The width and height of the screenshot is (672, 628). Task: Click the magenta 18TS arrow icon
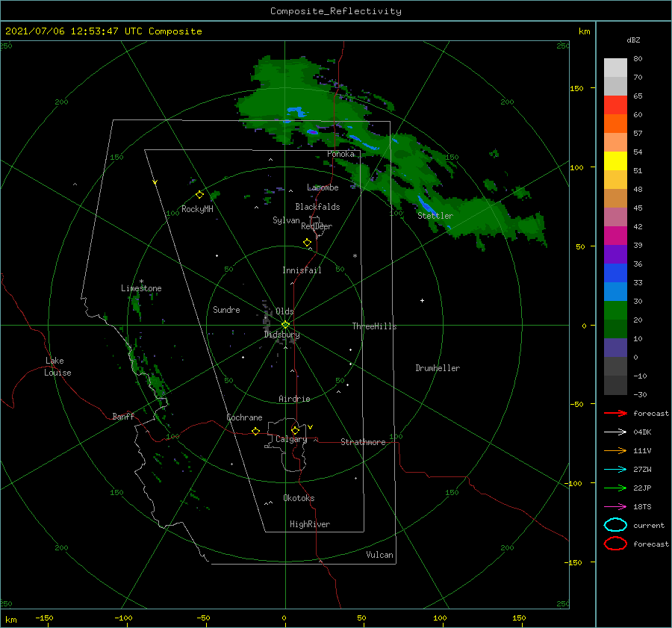[615, 507]
